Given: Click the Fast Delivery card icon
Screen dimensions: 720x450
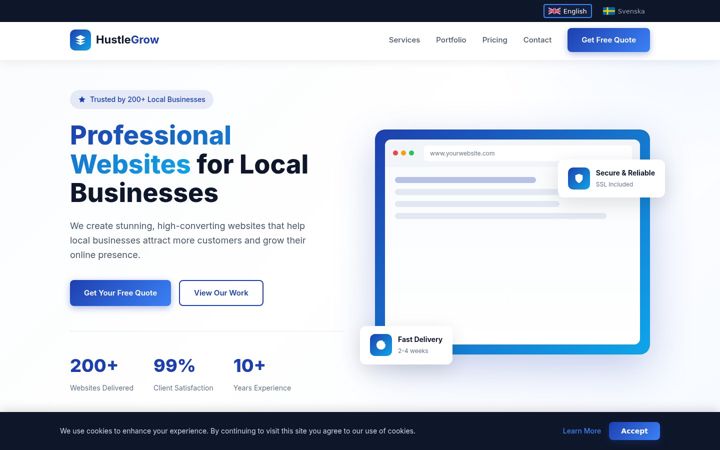Looking at the screenshot, I should pos(381,345).
